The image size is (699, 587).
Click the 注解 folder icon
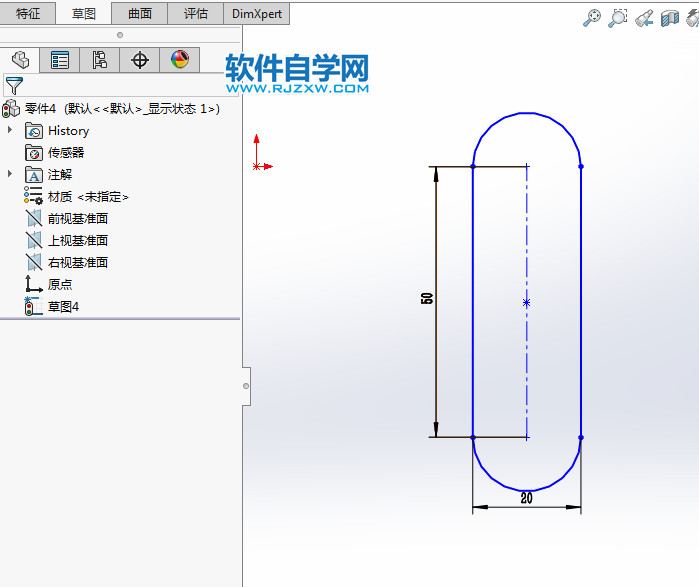coord(34,174)
